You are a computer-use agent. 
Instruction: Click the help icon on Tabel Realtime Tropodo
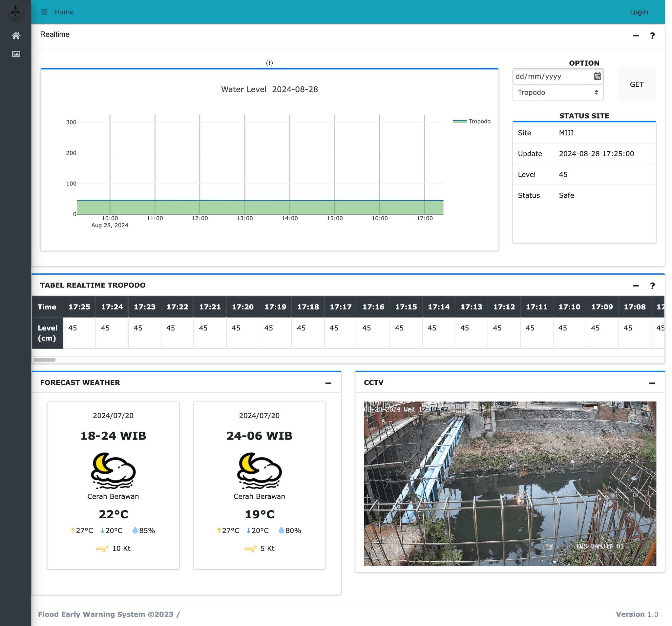(x=652, y=286)
